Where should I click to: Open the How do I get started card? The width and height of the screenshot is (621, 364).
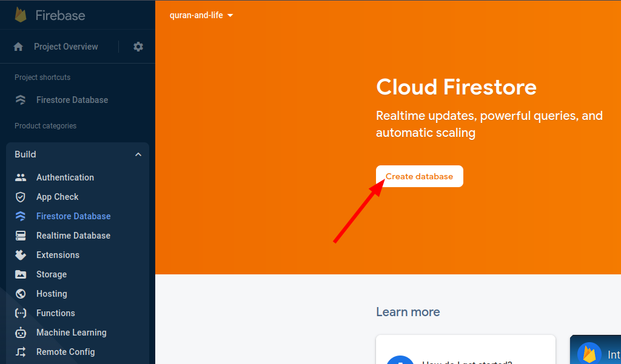[x=466, y=349]
